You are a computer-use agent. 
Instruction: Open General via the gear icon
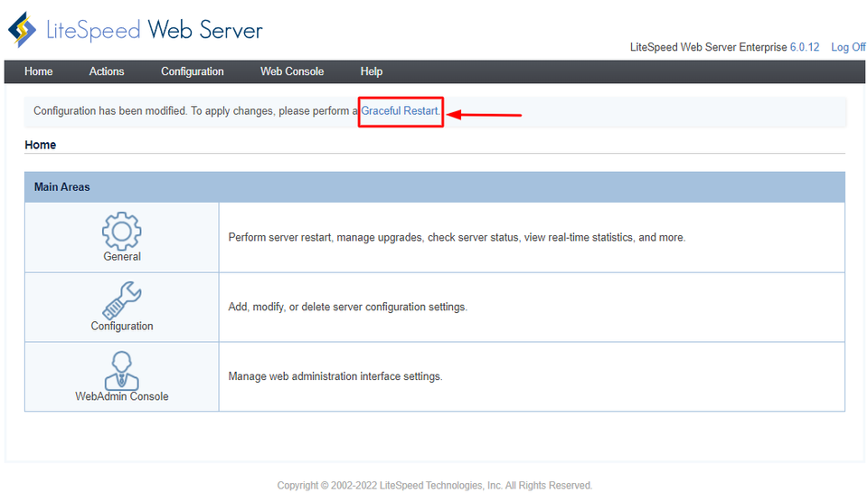click(122, 231)
